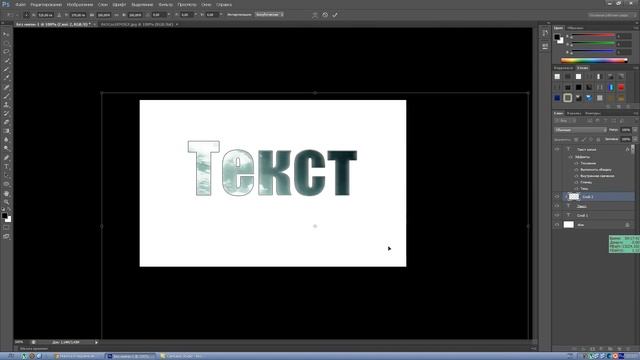Screen dimensions: 640x360
Task: Click the Quick Mask mode icon
Action: [x=6, y=228]
